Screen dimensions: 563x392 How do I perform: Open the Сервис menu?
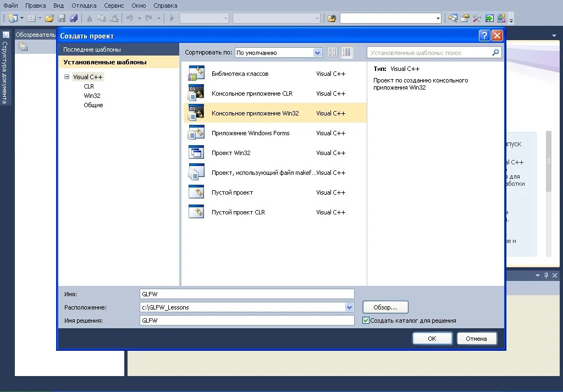click(x=114, y=5)
